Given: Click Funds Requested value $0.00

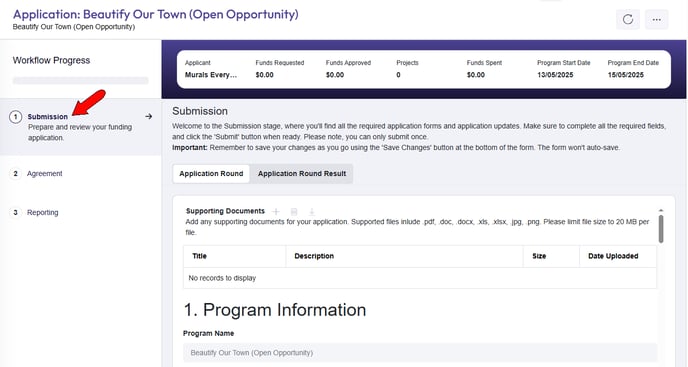Looking at the screenshot, I should (265, 75).
